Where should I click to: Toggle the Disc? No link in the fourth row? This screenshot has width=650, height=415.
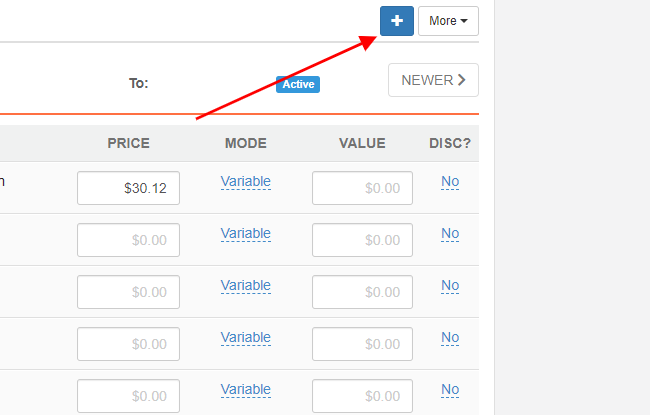[450, 337]
